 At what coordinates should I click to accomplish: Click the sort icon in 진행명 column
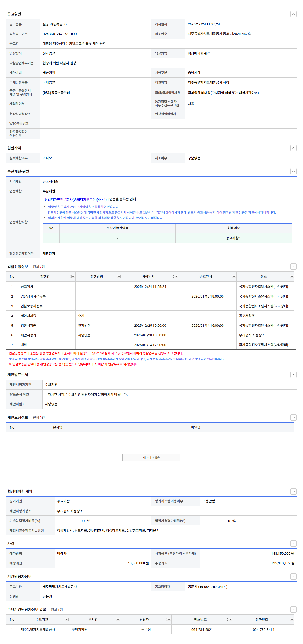coord(70,277)
